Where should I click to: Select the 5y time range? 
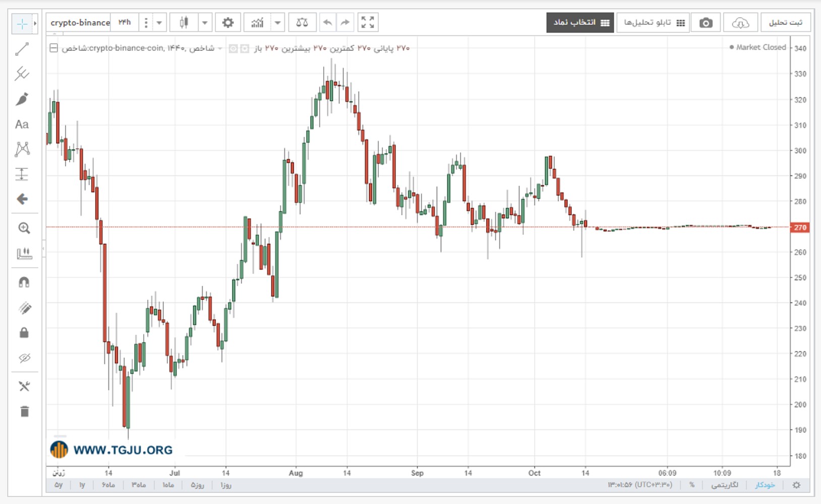click(x=58, y=485)
